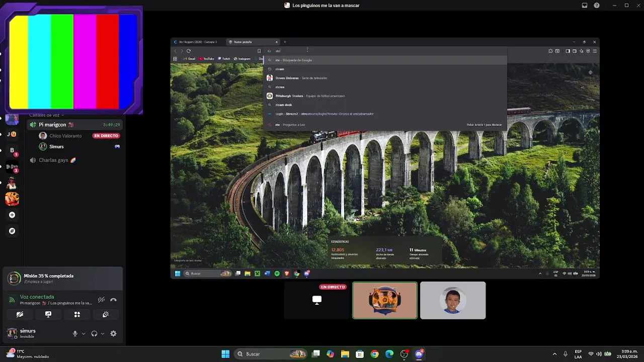Screen dimensions: 644x362
Task: Open the Discord soundboard button
Action: click(106, 314)
